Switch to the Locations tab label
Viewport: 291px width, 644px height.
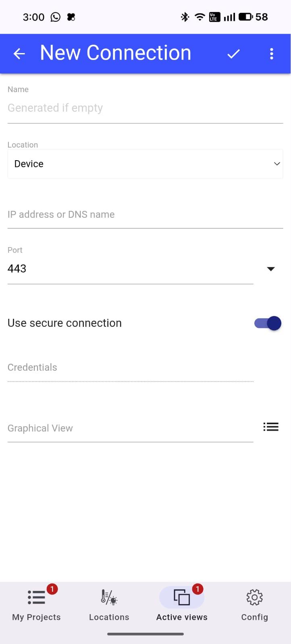pos(109,617)
